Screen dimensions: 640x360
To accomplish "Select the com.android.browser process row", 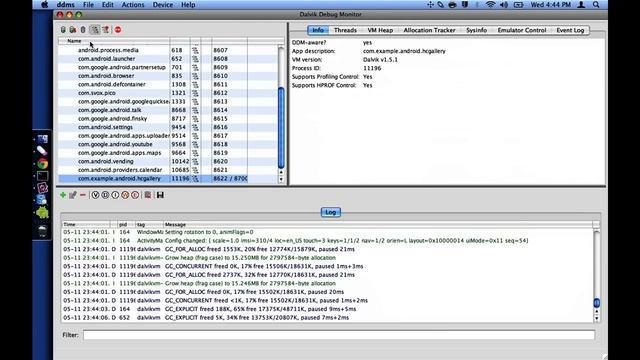I will (x=168, y=76).
